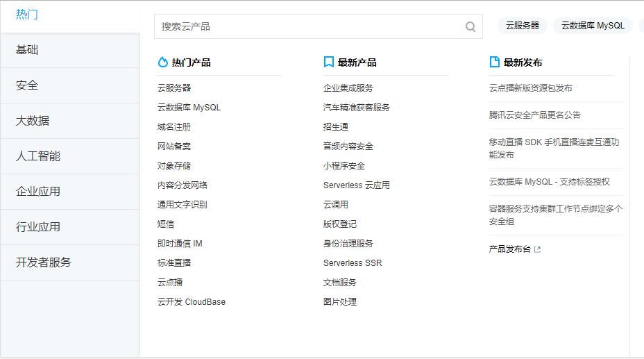Open the Serverless SSR product link
The height and width of the screenshot is (359, 644).
tap(353, 263)
